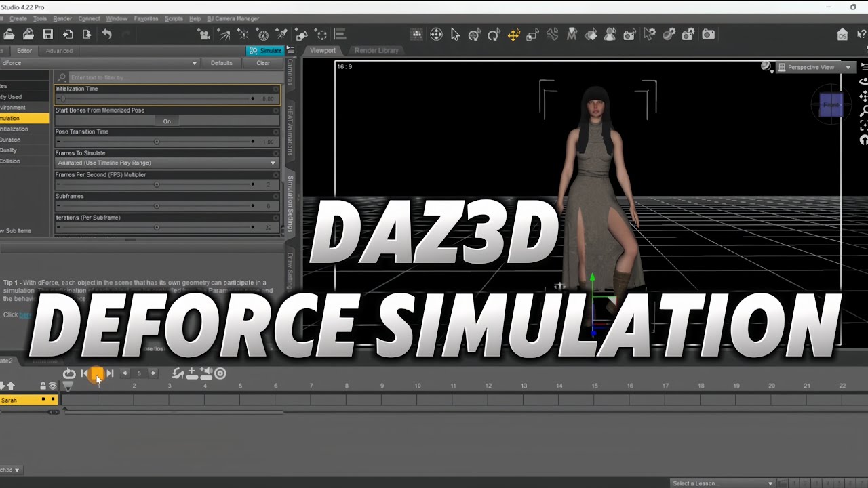Image resolution: width=868 pixels, height=488 pixels.
Task: Adjust the Pose Transition Time slider
Action: 156,142
